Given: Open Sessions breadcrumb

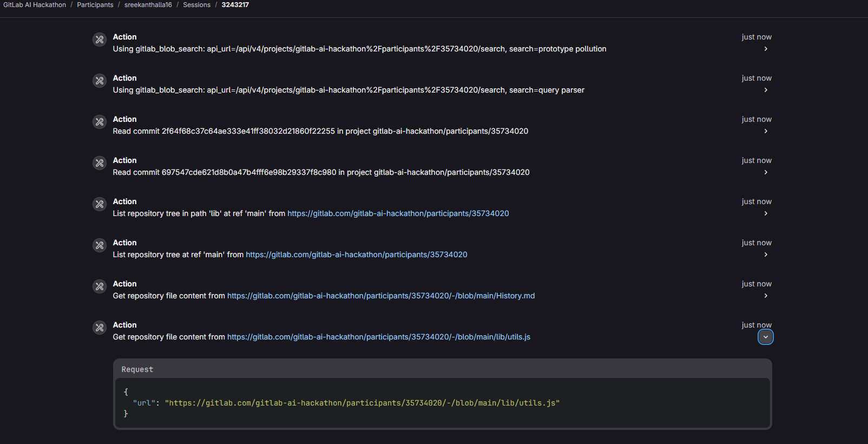Looking at the screenshot, I should pos(197,5).
